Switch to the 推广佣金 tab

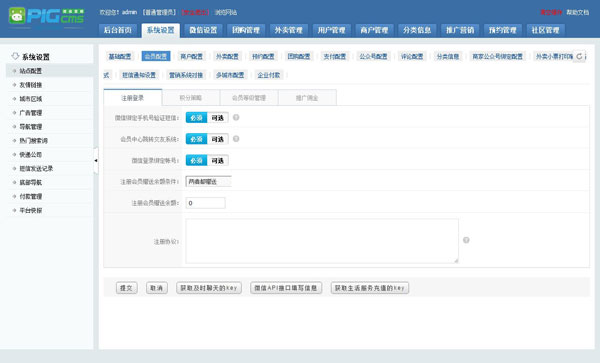pyautogui.click(x=307, y=98)
